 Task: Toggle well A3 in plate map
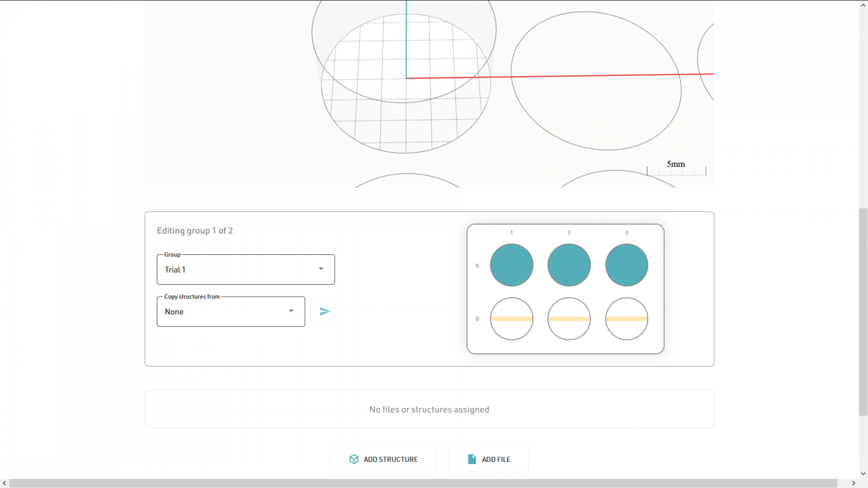point(627,265)
